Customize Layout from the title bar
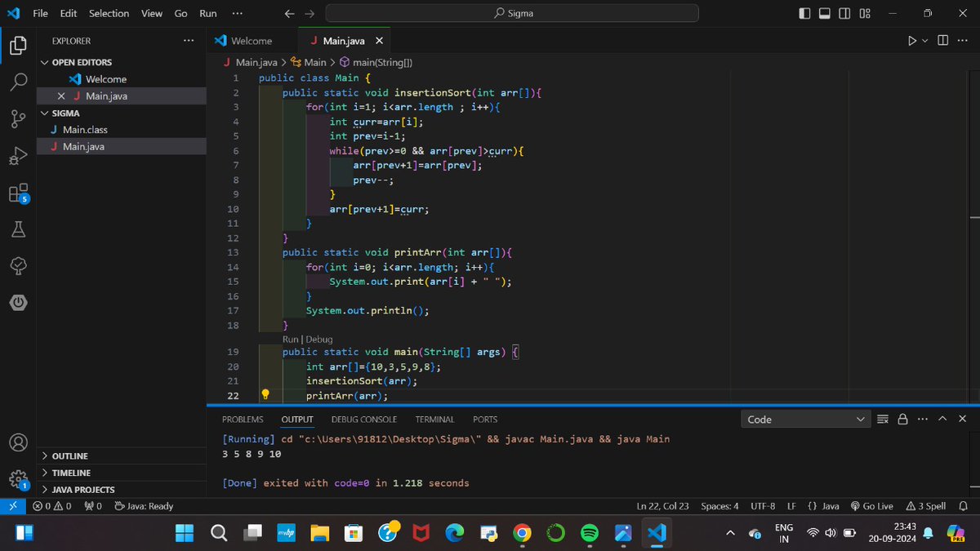The image size is (980, 551). 865,14
